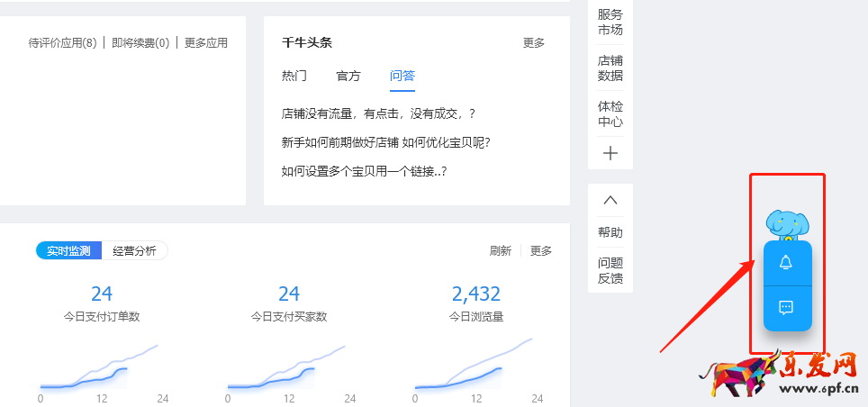Open 更多 in 千牛头条 panel
The width and height of the screenshot is (868, 407).
(x=534, y=42)
